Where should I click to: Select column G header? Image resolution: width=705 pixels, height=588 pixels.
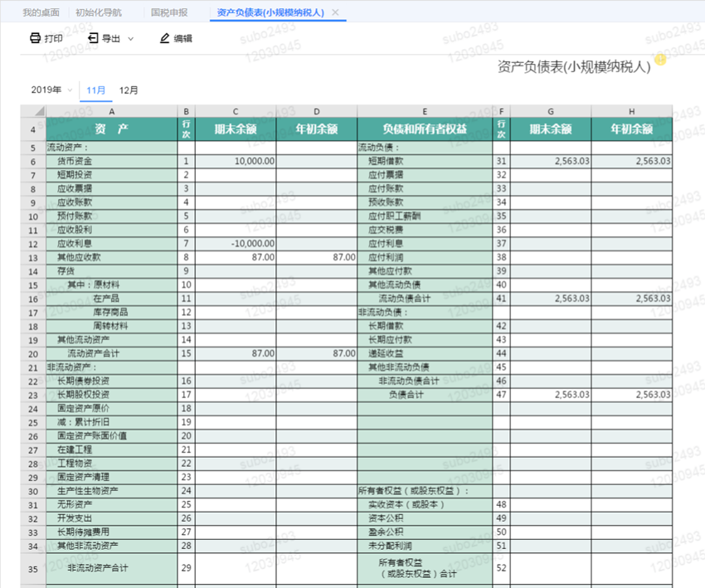click(x=551, y=111)
